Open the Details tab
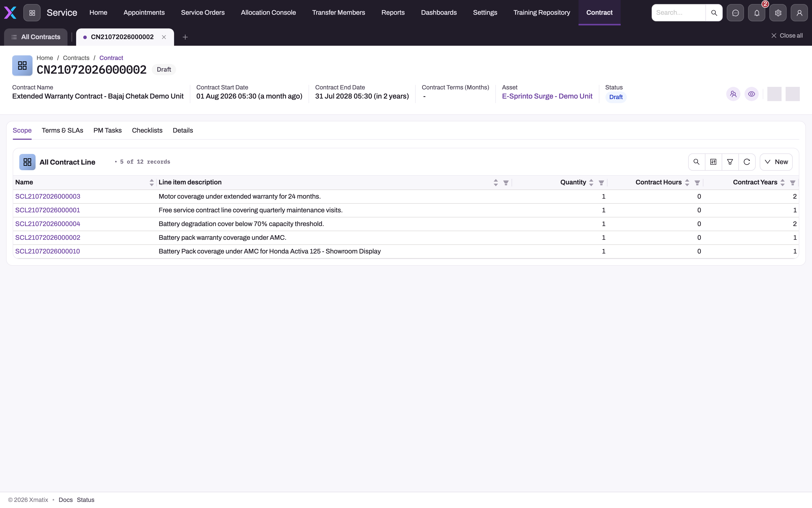 click(x=183, y=130)
